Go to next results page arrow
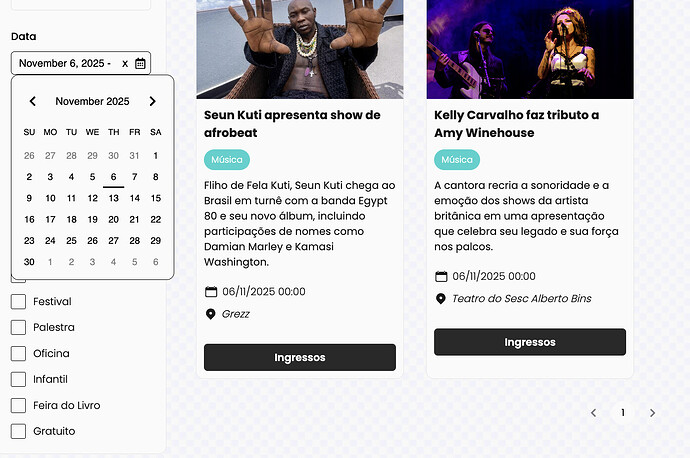This screenshot has height=458, width=690. coord(652,413)
